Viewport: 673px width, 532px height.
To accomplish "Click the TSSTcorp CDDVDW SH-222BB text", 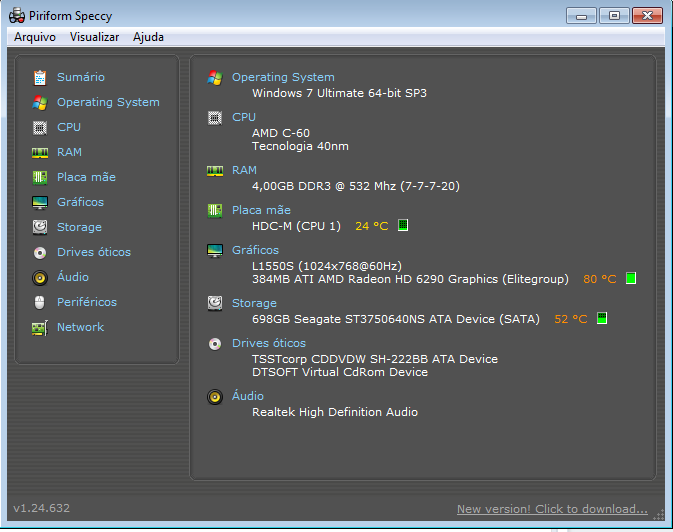I will point(375,359).
